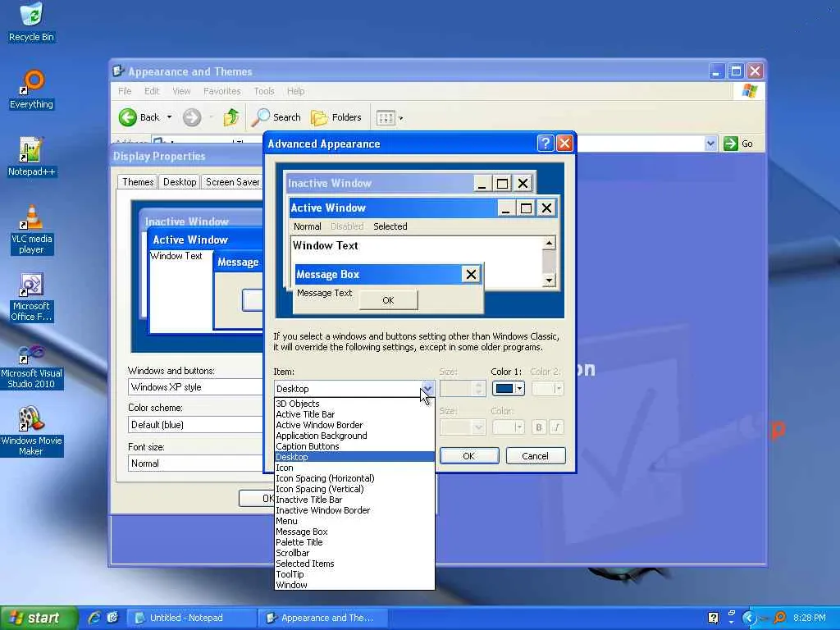The height and width of the screenshot is (630, 840).
Task: Click the Back arrow in Explorer toolbar
Action: coord(127,117)
